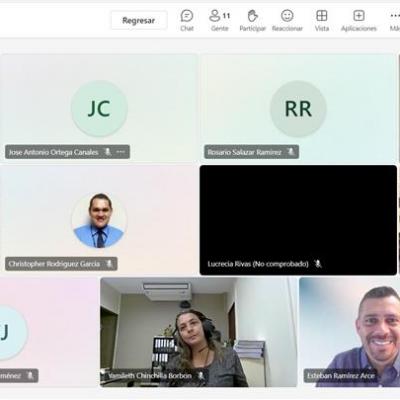Image resolution: width=400 pixels, height=400 pixels.
Task: Click Rosario Salazar Ramirez's muted mic icon
Action: [x=291, y=152]
